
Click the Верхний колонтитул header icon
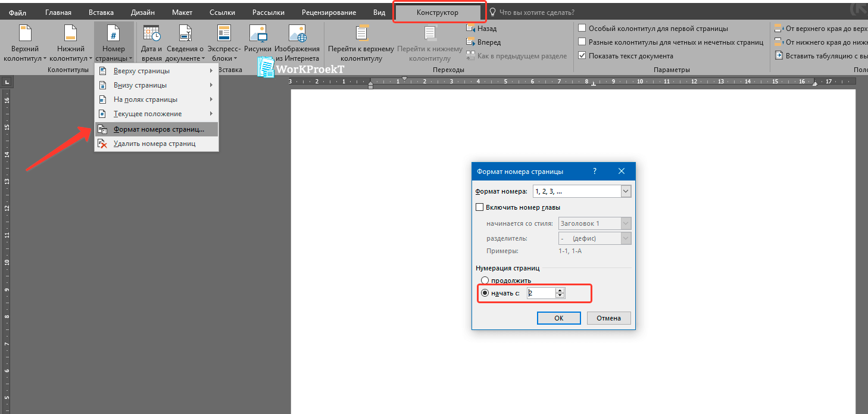[x=25, y=34]
